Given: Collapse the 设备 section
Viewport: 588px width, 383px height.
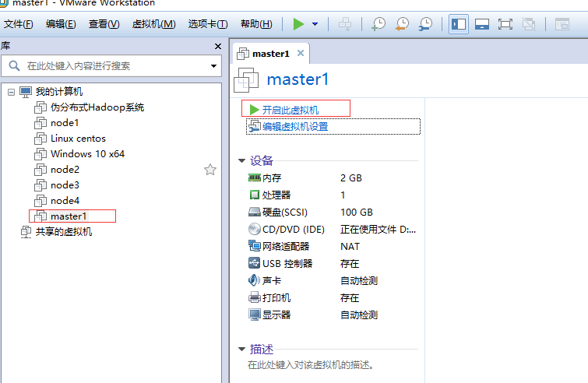Looking at the screenshot, I should pos(241,161).
